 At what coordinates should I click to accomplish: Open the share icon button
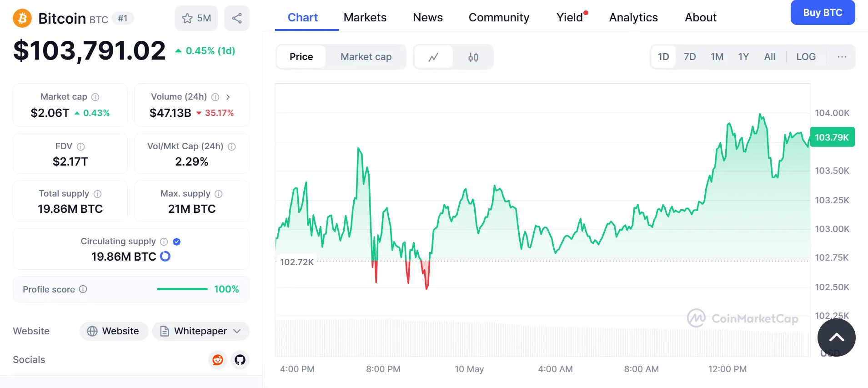click(x=237, y=18)
